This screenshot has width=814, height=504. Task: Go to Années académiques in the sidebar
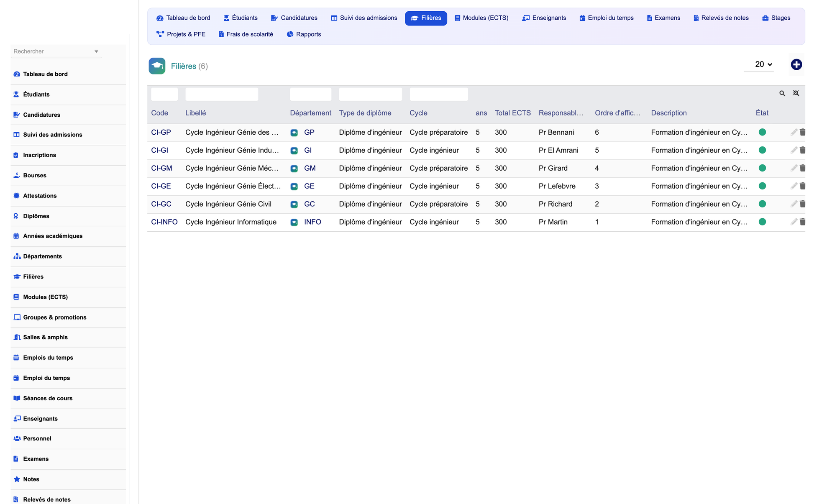(68, 236)
